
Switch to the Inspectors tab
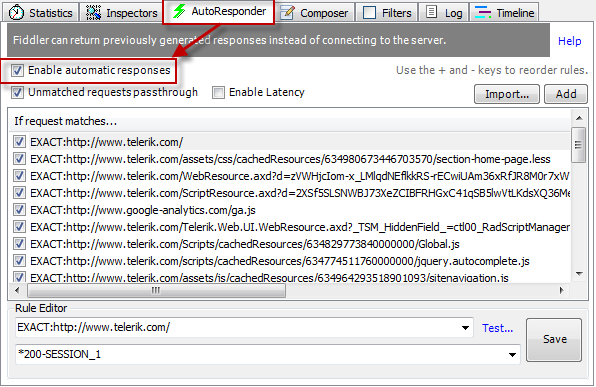[122, 13]
